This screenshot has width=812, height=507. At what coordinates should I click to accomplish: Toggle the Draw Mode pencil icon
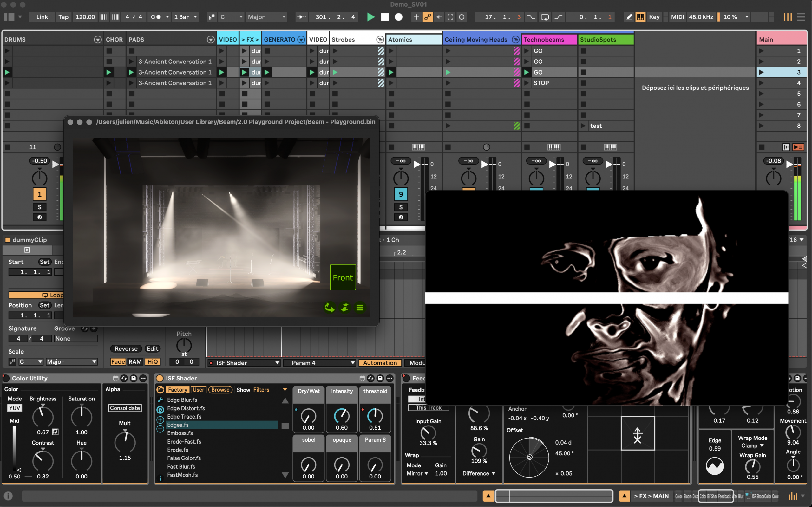click(x=629, y=17)
